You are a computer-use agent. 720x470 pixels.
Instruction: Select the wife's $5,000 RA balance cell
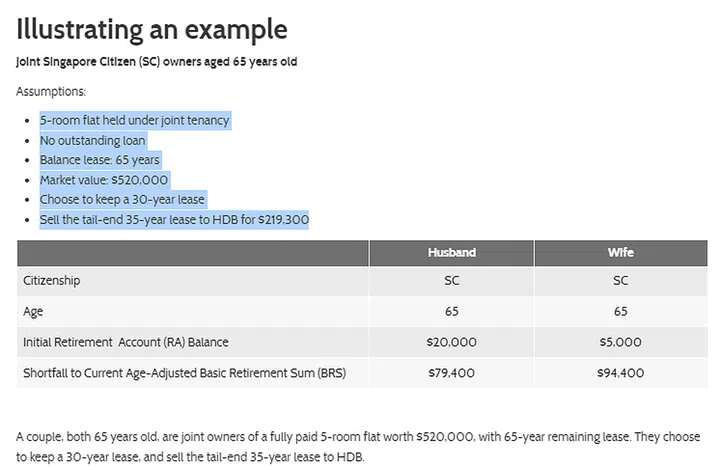tap(620, 342)
